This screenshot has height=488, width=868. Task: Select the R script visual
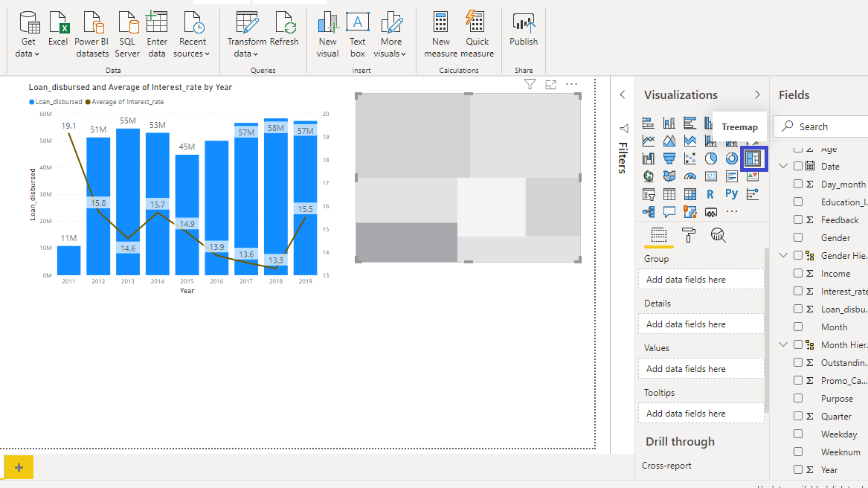click(x=711, y=194)
